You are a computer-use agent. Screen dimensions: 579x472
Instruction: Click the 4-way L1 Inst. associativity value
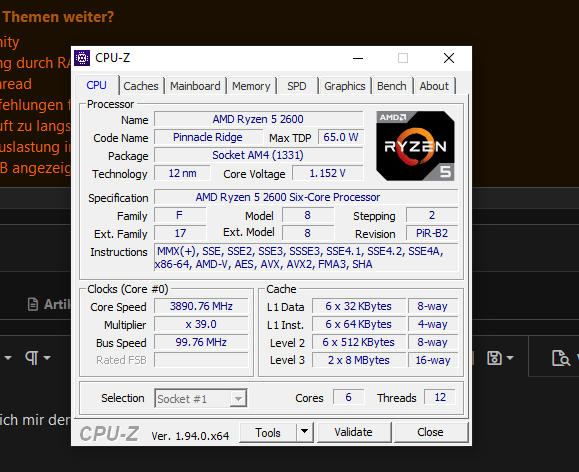(x=433, y=324)
